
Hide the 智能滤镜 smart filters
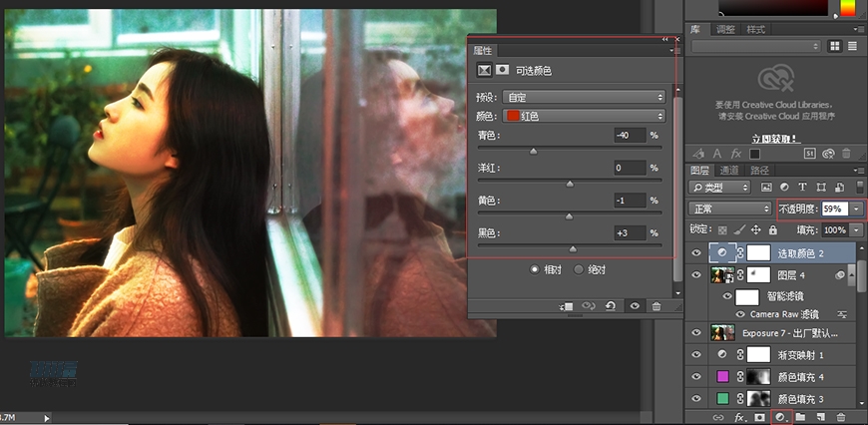[727, 296]
